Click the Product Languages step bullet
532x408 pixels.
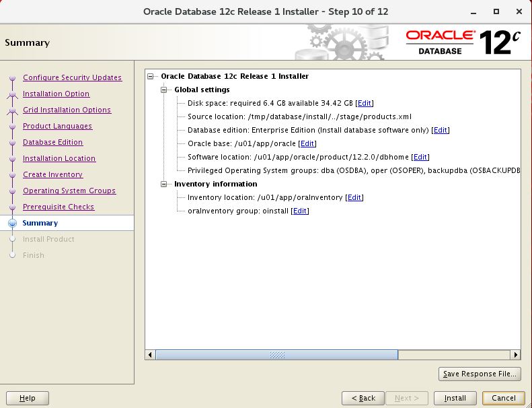coord(13,127)
